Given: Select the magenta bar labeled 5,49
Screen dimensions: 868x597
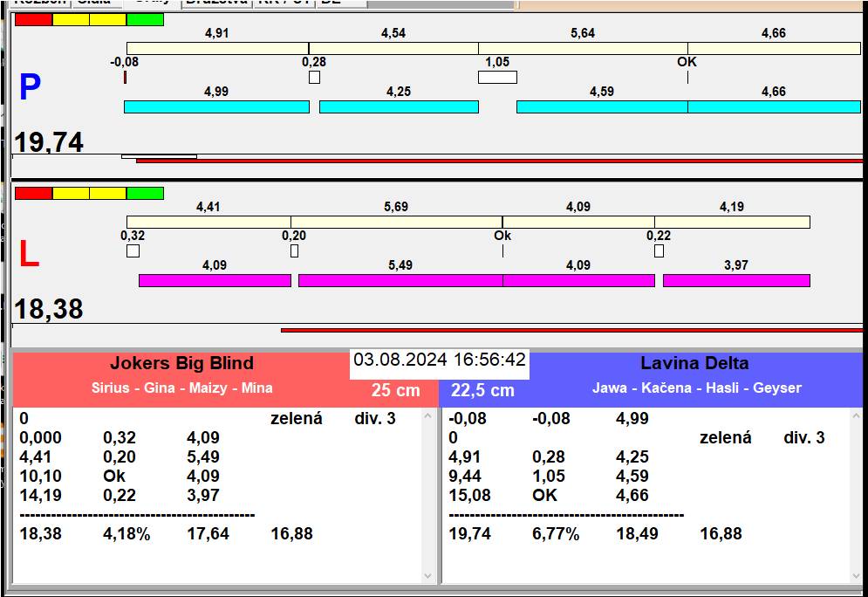Looking at the screenshot, I should 400,280.
